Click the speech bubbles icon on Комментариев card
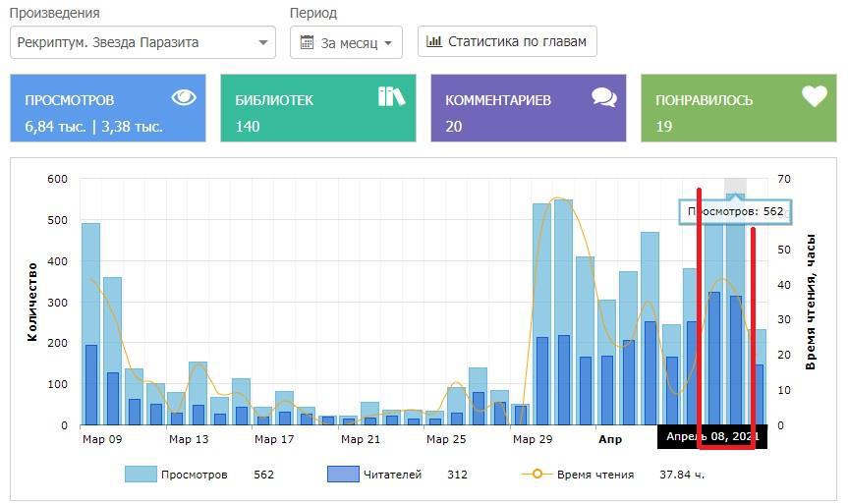The image size is (848, 504). [603, 96]
